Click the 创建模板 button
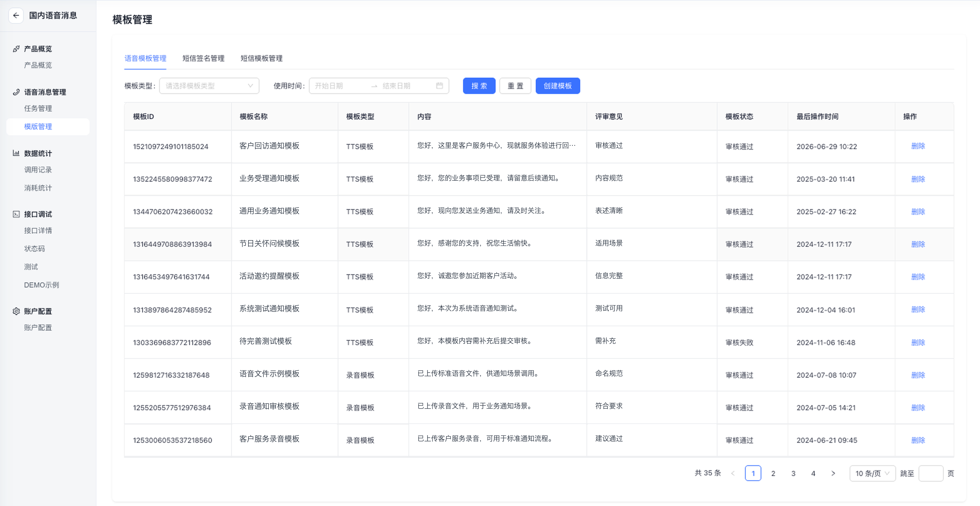This screenshot has height=506, width=980. click(x=558, y=85)
